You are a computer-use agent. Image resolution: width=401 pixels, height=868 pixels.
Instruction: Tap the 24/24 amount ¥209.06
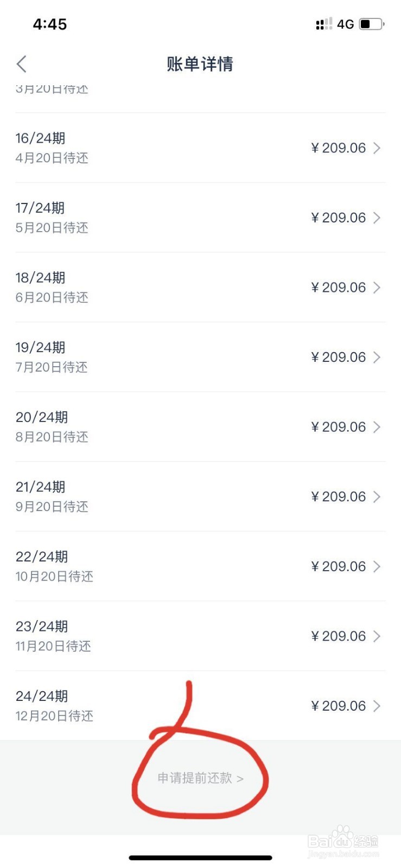pos(339,706)
